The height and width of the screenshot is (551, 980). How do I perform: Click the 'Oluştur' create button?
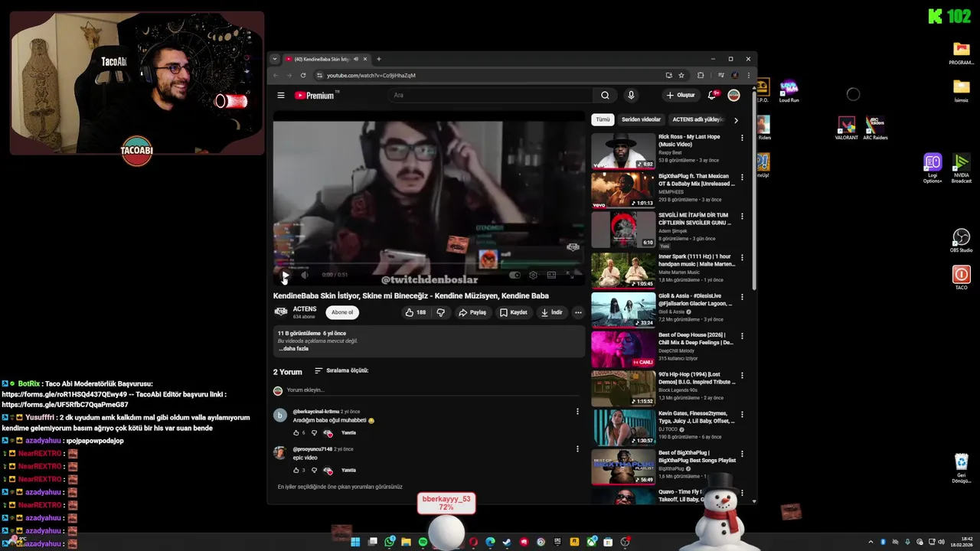[x=681, y=96]
